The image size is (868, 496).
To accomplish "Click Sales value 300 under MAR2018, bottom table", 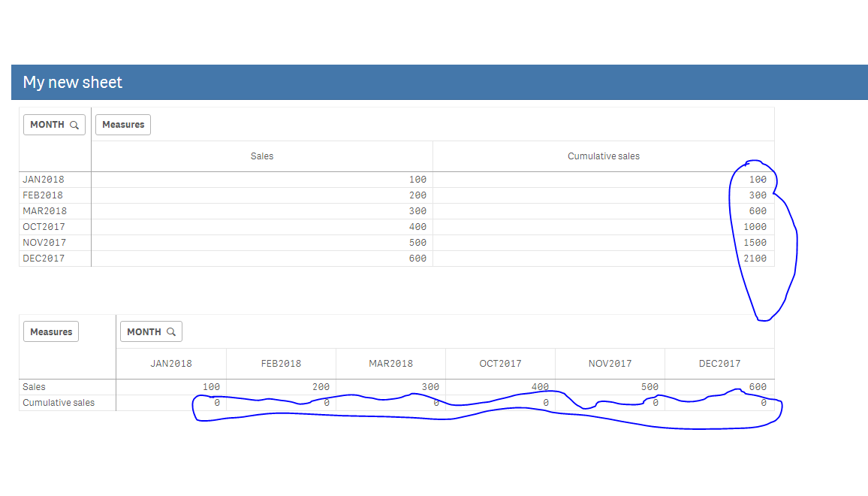I will 431,387.
